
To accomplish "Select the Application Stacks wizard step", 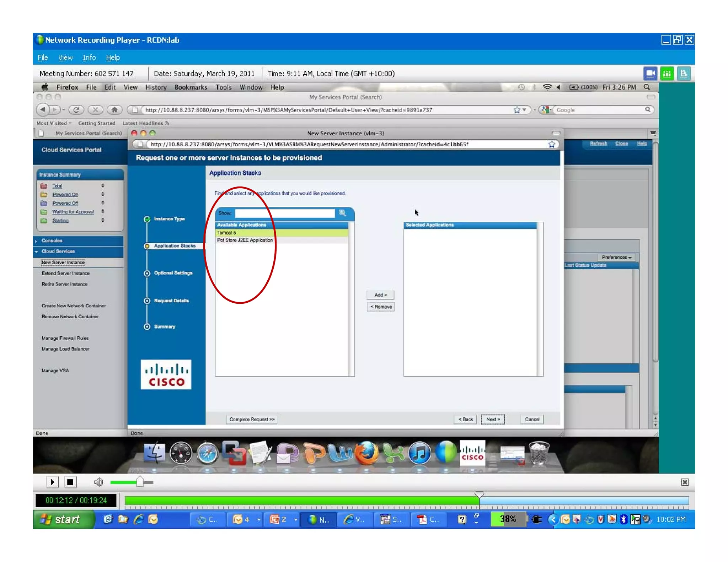I will point(174,246).
